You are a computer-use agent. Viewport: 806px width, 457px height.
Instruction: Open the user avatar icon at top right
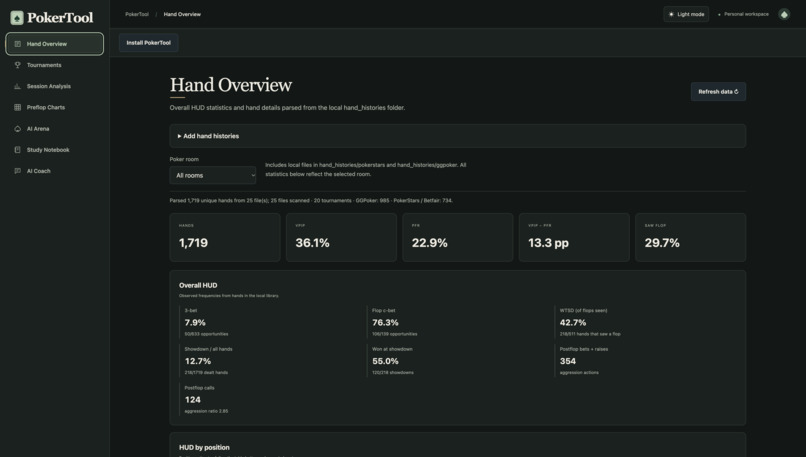[784, 14]
